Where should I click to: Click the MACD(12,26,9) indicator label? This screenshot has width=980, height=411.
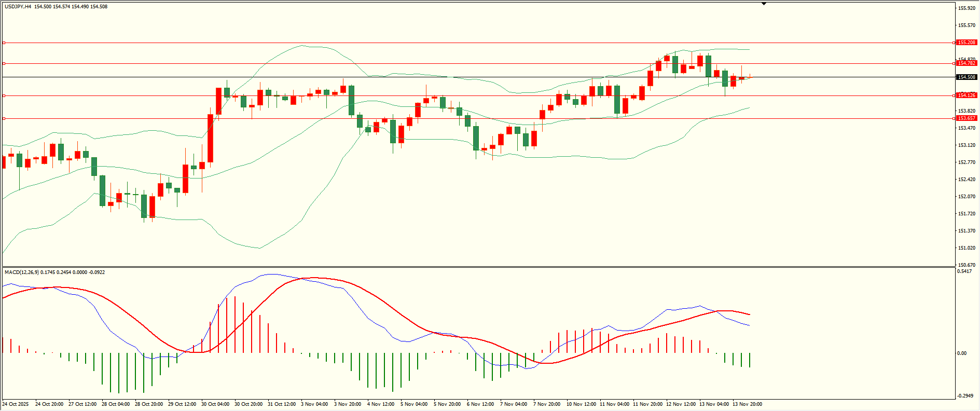pos(21,272)
